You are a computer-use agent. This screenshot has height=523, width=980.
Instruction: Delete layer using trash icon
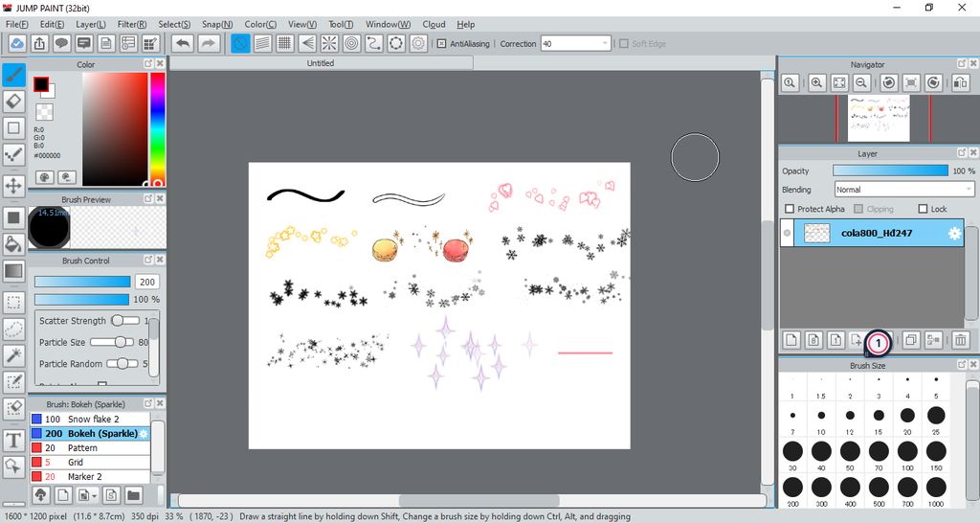[960, 340]
